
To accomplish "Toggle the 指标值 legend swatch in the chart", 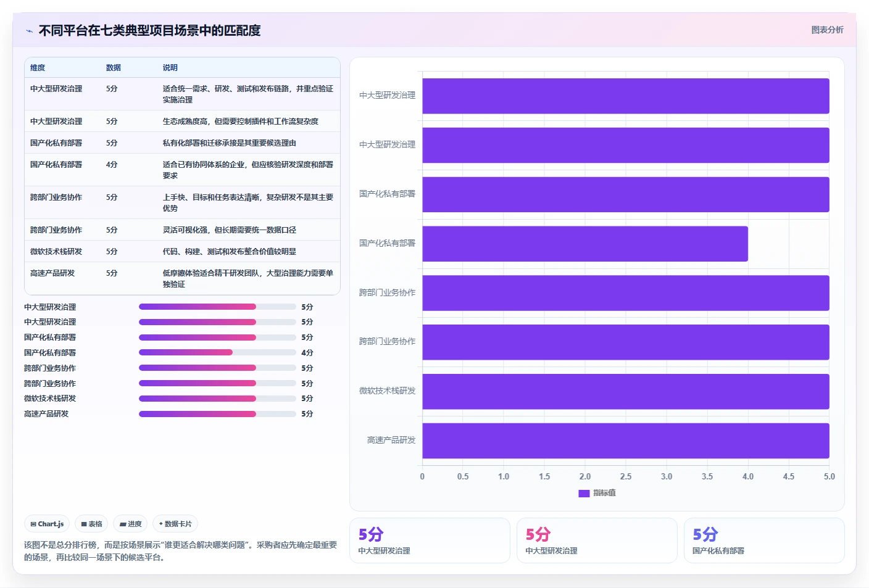I will 584,493.
